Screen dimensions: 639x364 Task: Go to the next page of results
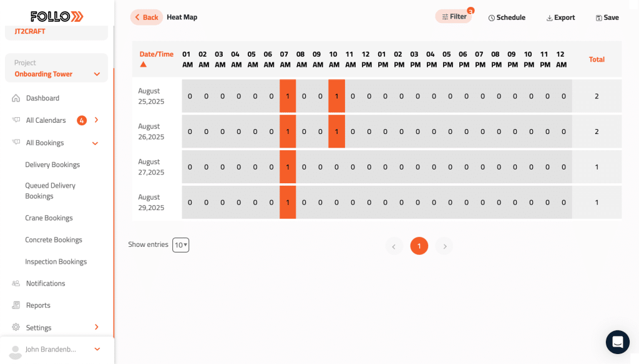tap(444, 246)
